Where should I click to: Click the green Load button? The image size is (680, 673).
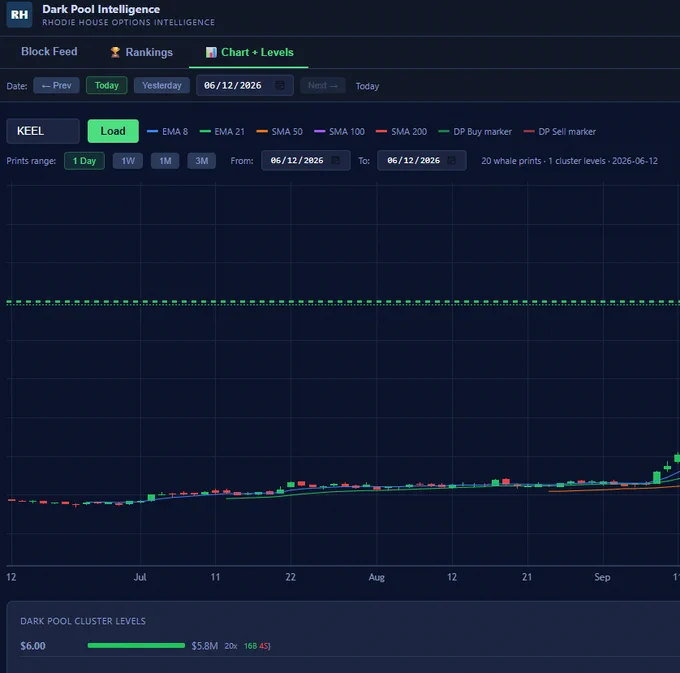click(x=113, y=131)
